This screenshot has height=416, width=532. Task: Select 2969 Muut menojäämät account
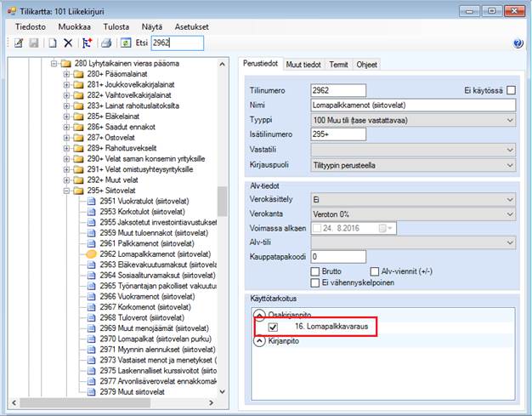155,328
